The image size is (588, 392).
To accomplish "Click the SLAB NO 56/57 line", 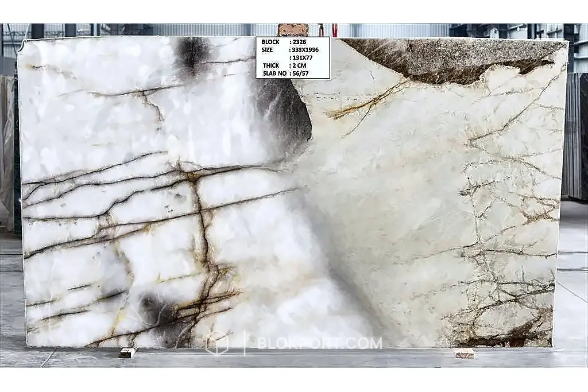I will click(285, 73).
